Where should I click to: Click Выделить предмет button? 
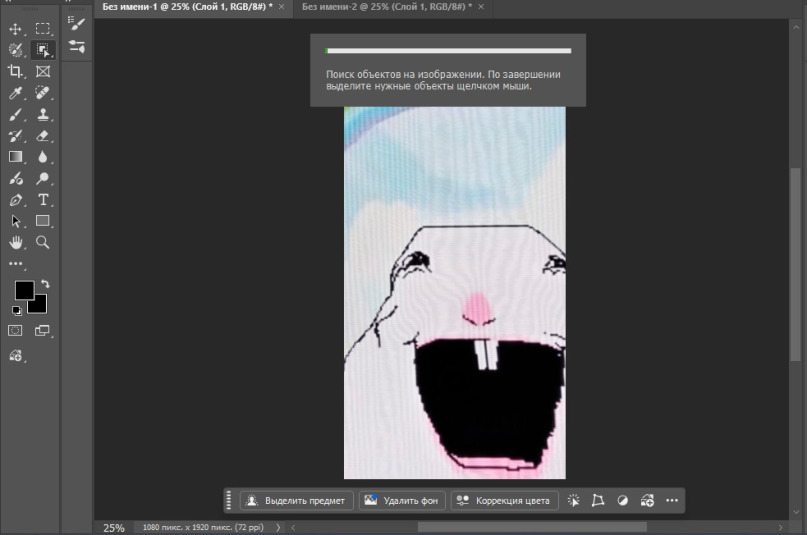[297, 501]
